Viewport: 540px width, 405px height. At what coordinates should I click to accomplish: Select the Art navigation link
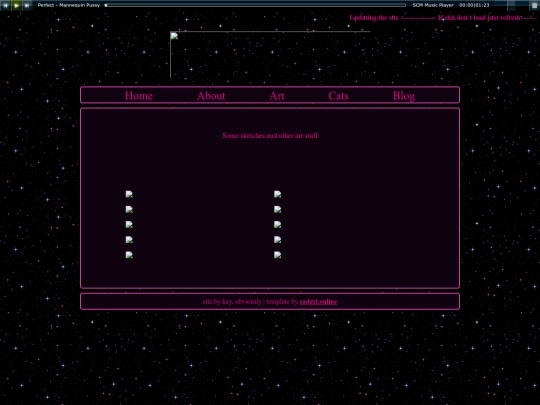click(277, 96)
